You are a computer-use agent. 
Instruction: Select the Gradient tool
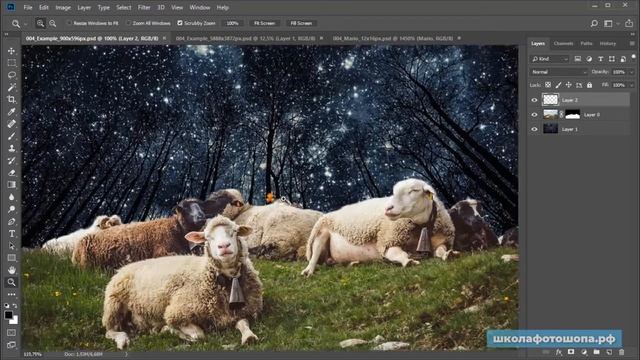(11, 184)
